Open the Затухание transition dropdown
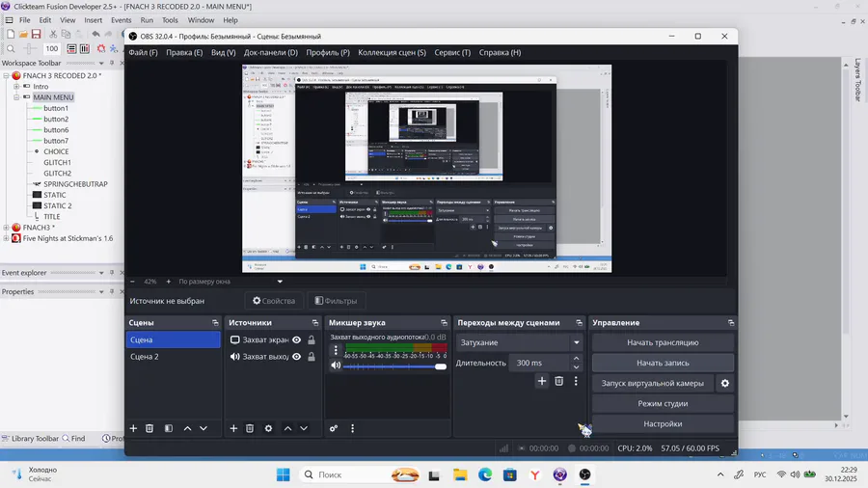This screenshot has height=488, width=868. pyautogui.click(x=519, y=342)
